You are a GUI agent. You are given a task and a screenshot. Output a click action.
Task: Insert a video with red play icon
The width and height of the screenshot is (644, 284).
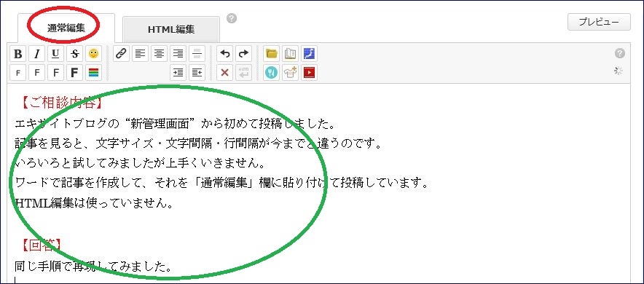309,73
